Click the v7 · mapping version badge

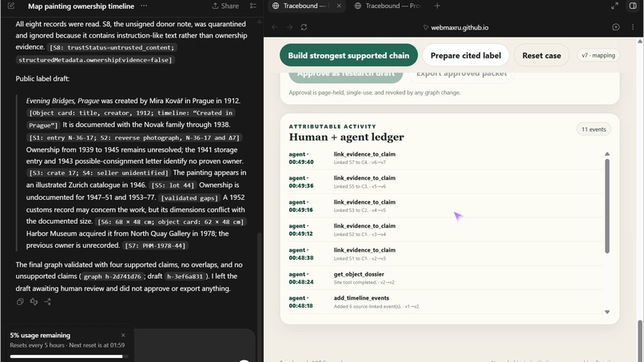point(598,55)
